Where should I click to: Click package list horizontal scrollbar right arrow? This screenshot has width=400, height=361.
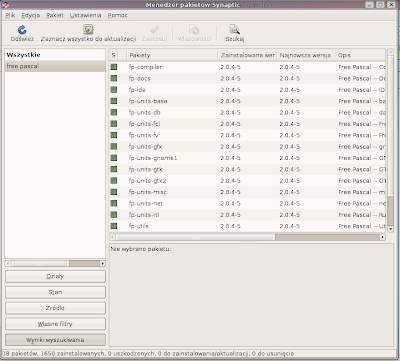point(382,237)
